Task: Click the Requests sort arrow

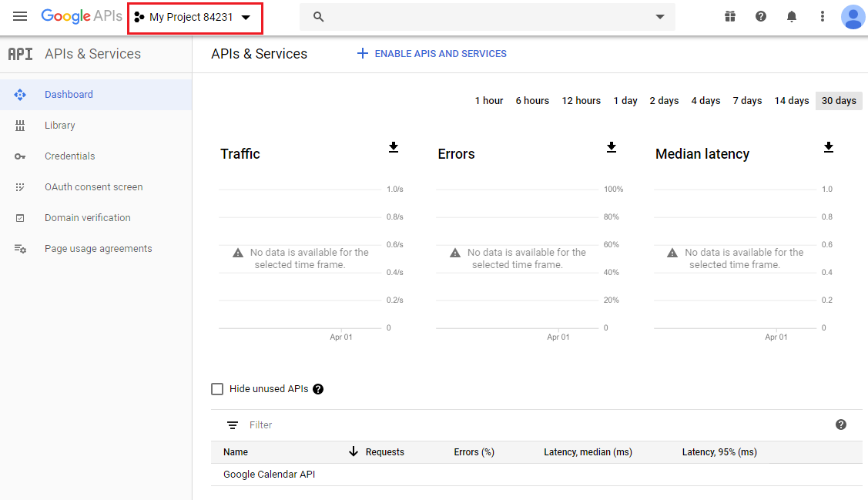Action: click(x=354, y=451)
